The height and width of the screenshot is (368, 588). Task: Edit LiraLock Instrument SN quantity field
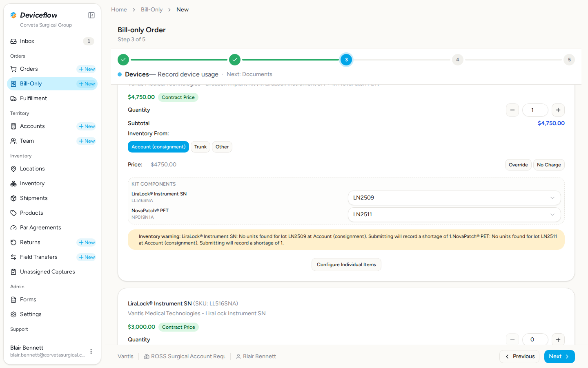[x=535, y=340]
